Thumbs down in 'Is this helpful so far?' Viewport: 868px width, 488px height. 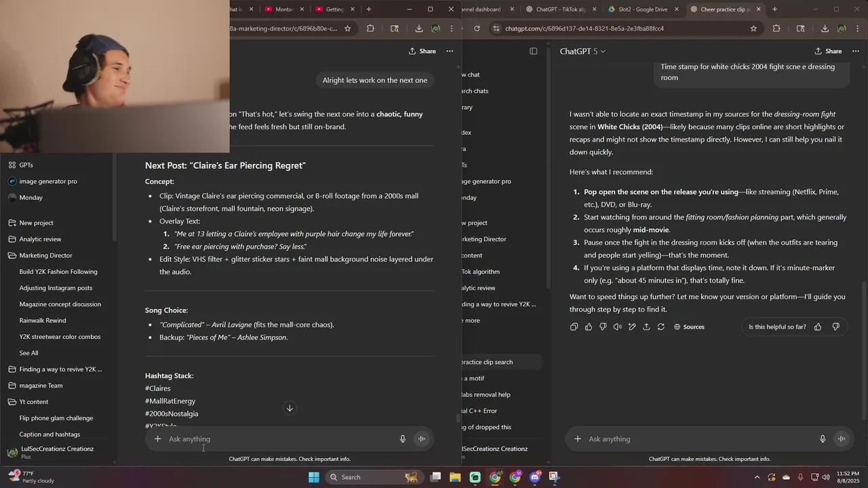pos(835,327)
